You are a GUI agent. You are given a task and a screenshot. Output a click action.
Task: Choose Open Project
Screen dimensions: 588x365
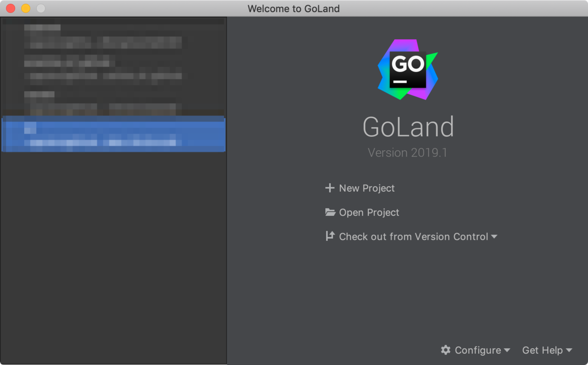click(369, 212)
